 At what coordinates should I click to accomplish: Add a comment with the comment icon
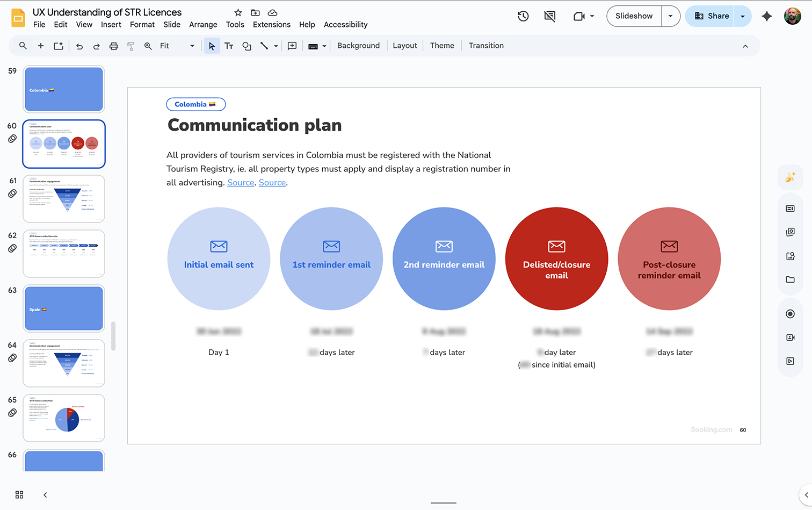[292, 46]
